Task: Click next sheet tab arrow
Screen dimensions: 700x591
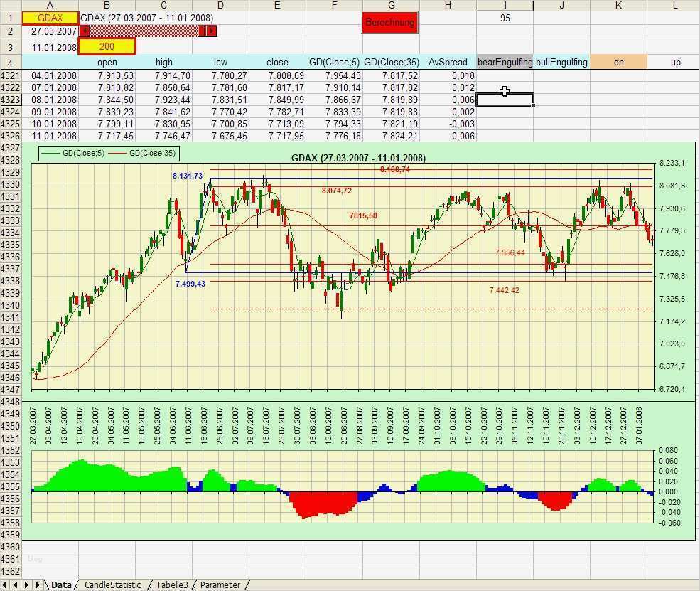Action: click(x=27, y=585)
